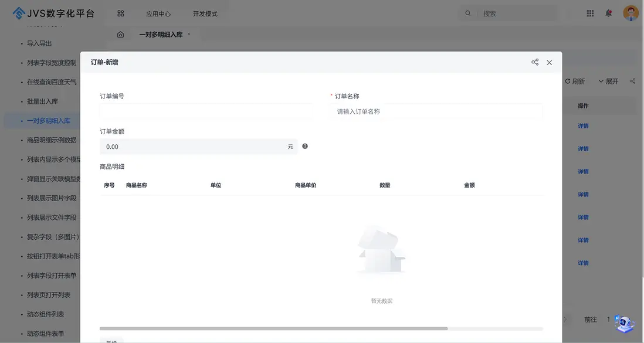The width and height of the screenshot is (644, 343).
Task: Open the apps grid icon at top right
Action: tap(590, 13)
